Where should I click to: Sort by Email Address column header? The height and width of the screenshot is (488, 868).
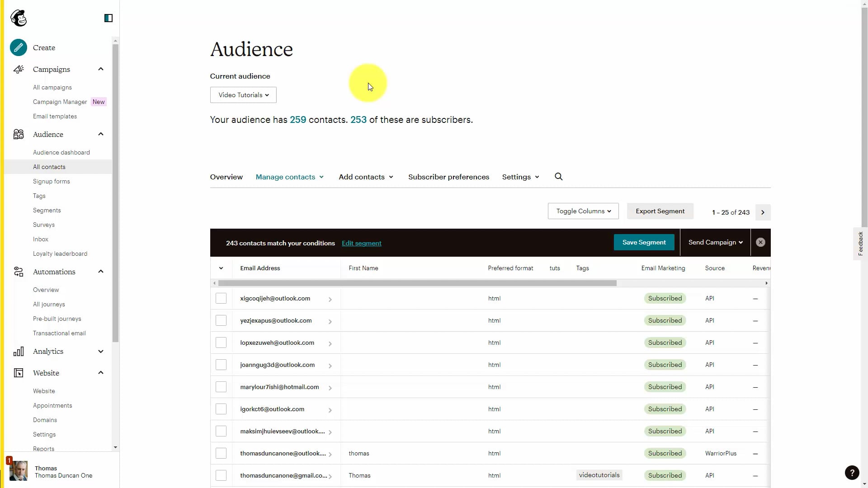(x=260, y=268)
